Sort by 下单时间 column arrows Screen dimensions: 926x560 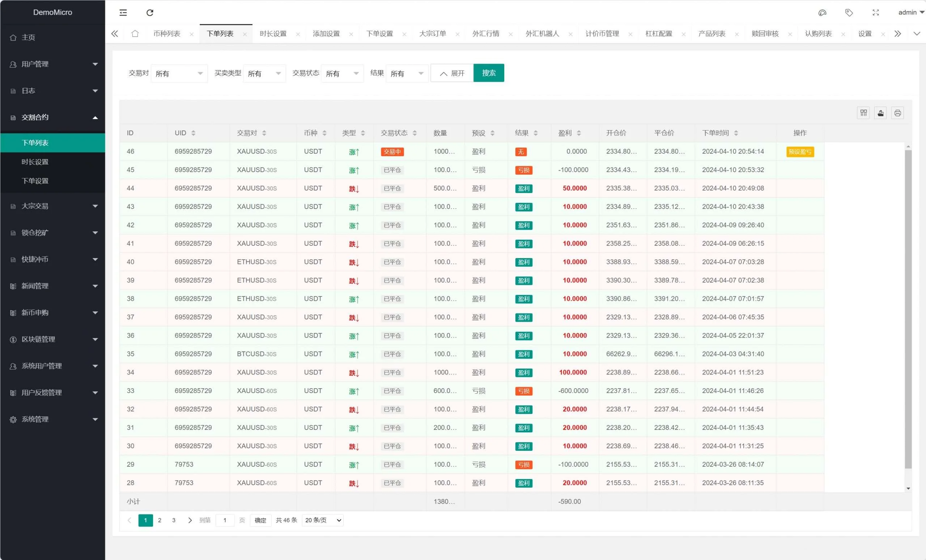(735, 133)
